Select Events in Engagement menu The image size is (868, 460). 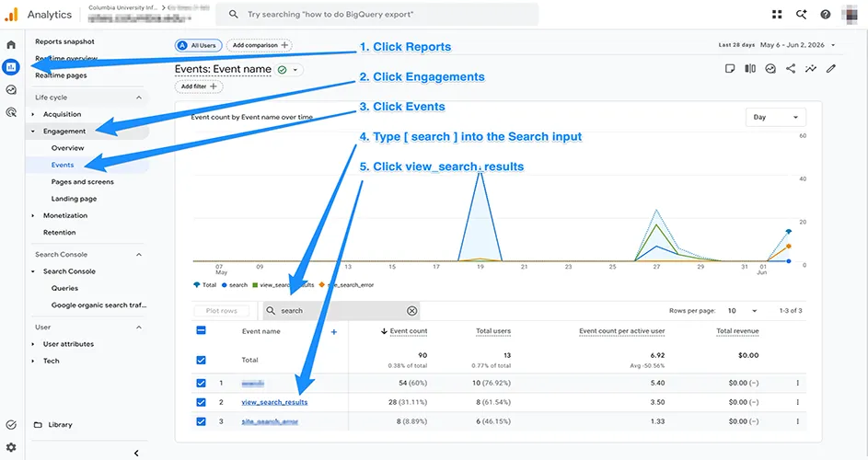tap(63, 165)
